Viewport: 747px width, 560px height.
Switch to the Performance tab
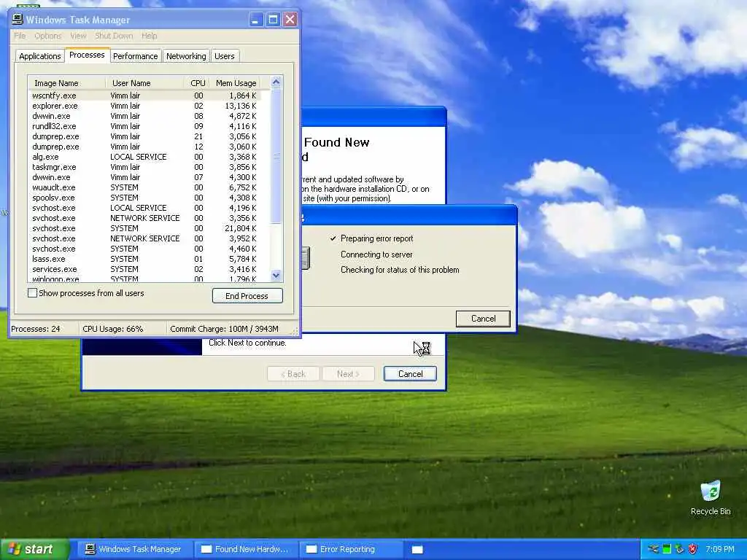coord(135,56)
